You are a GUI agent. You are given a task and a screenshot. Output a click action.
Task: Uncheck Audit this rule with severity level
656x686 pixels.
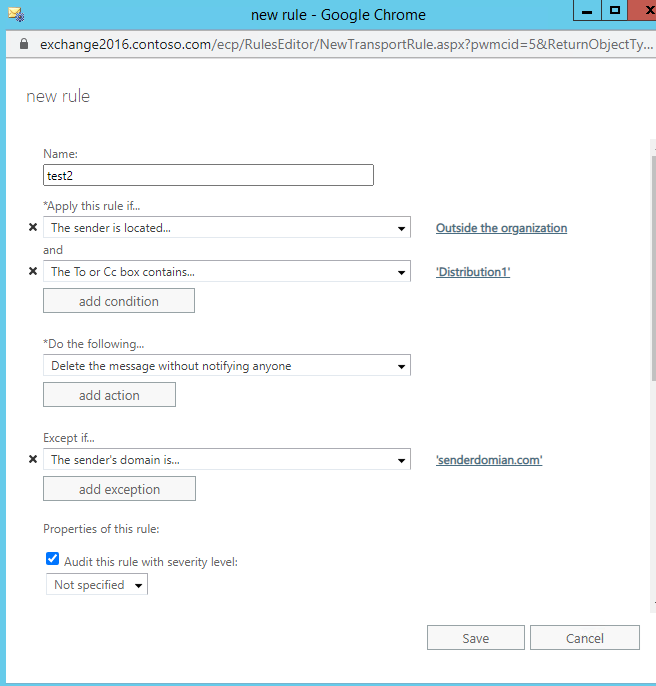[53, 560]
